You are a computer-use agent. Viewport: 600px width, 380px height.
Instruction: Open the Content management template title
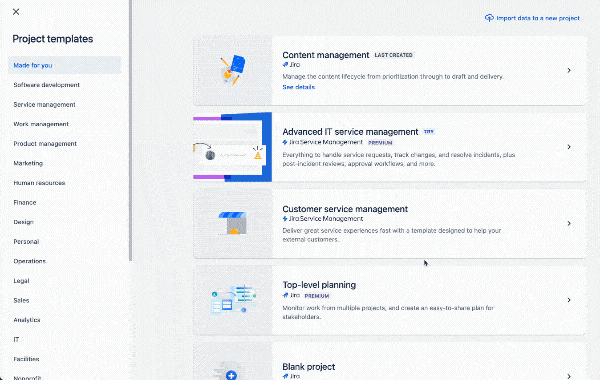coord(326,55)
